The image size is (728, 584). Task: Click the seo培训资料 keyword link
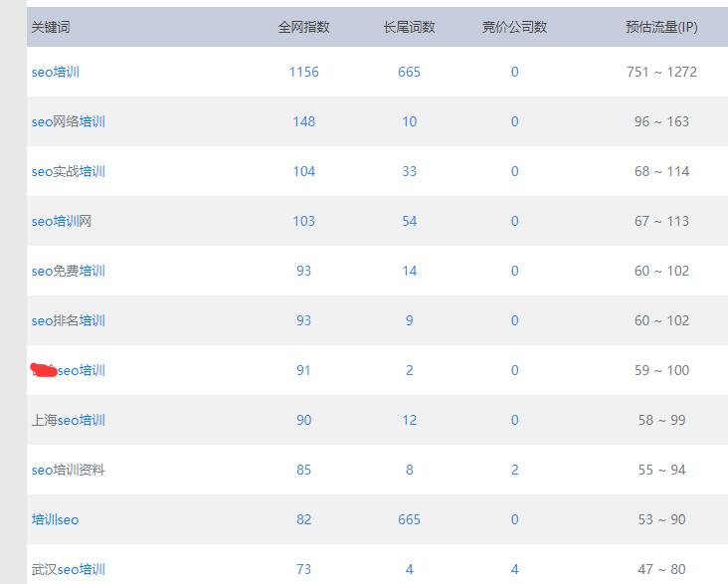pos(68,470)
